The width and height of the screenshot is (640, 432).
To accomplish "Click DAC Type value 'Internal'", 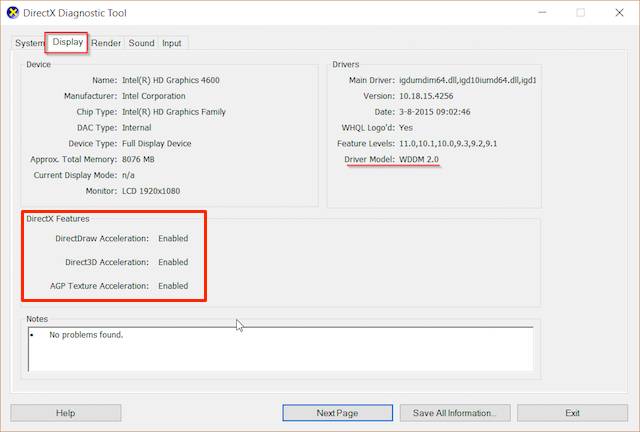I will (x=137, y=128).
